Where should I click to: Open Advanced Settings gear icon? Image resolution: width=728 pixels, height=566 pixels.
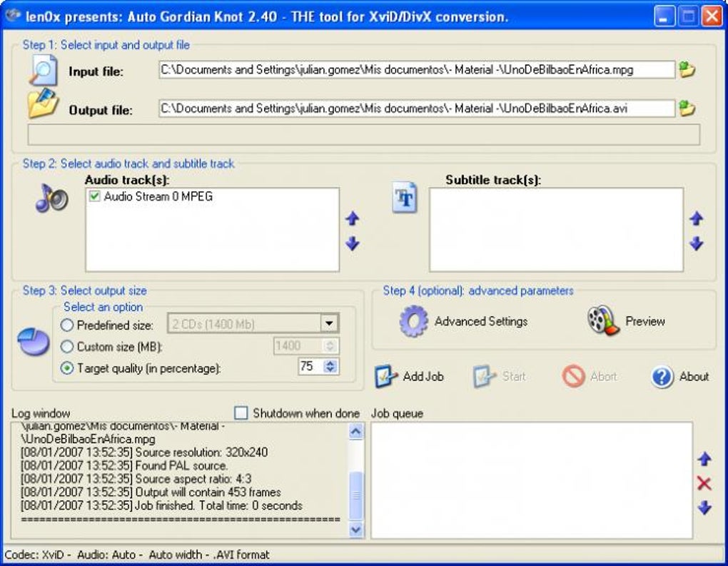[413, 321]
